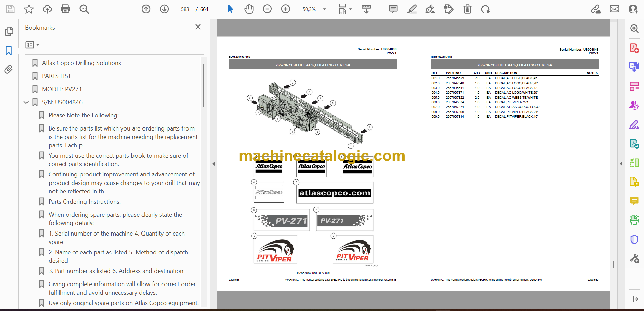Click the scrolling mode read tool
This screenshot has height=311, width=644.
coord(366,9)
